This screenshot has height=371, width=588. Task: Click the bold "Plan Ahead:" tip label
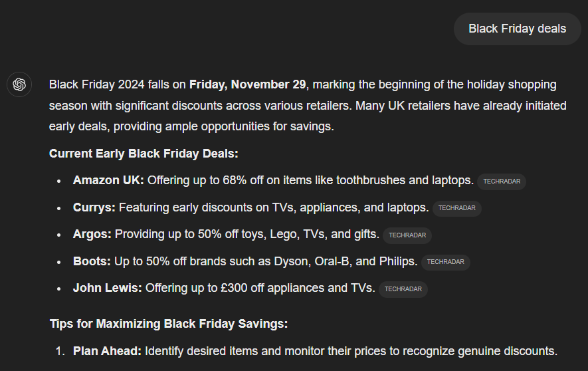click(x=107, y=350)
